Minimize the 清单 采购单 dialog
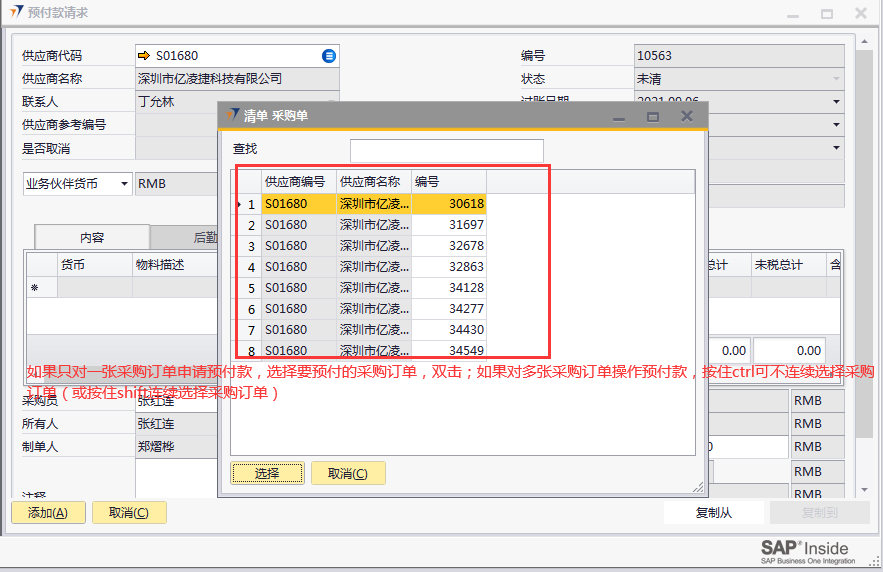Image resolution: width=883 pixels, height=572 pixels. [620, 116]
